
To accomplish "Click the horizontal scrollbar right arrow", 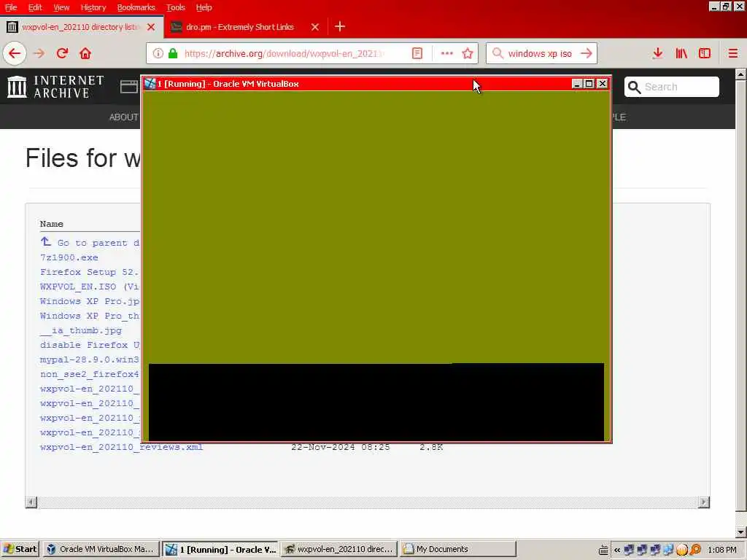I will tap(704, 502).
